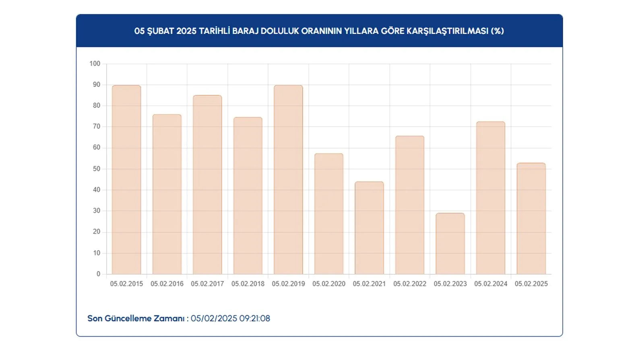Select the 05.02.2024 bar
The width and height of the screenshot is (644, 362).
pos(491,198)
